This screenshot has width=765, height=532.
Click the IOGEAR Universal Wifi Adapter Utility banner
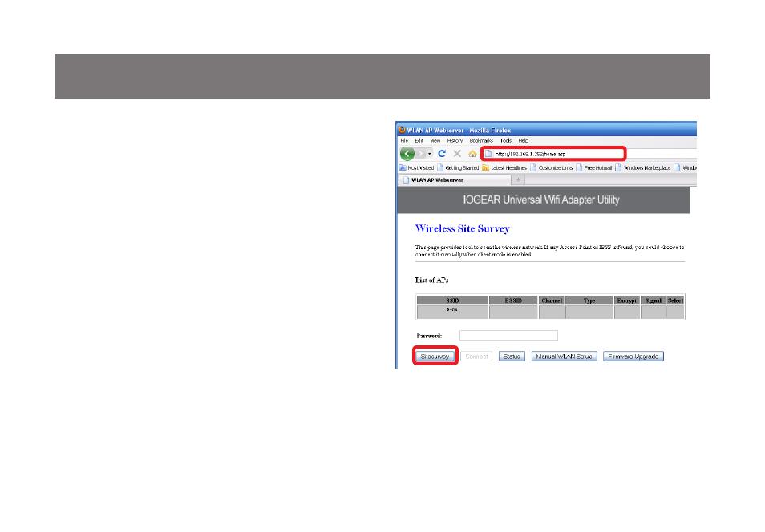[544, 200]
